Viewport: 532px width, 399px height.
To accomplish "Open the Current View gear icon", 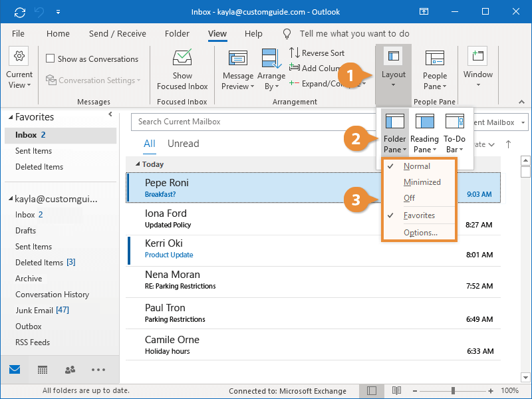I will [19, 56].
